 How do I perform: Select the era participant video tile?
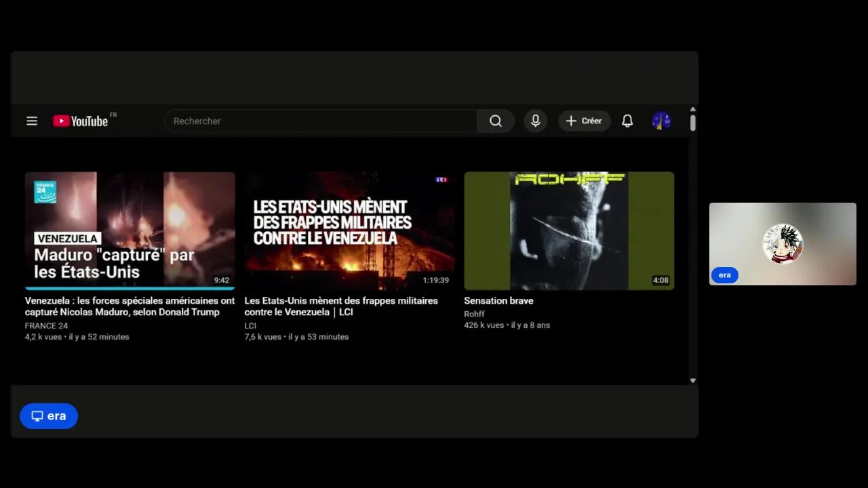point(783,244)
